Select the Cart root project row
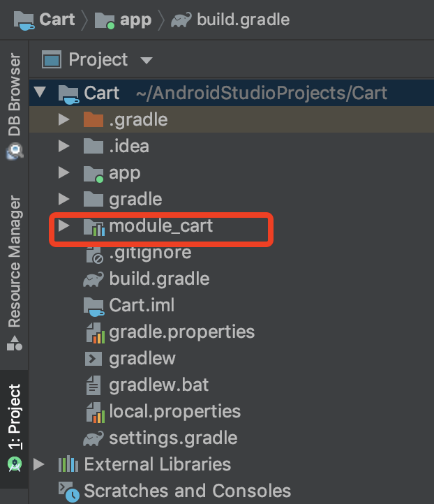The image size is (434, 504). [231, 93]
